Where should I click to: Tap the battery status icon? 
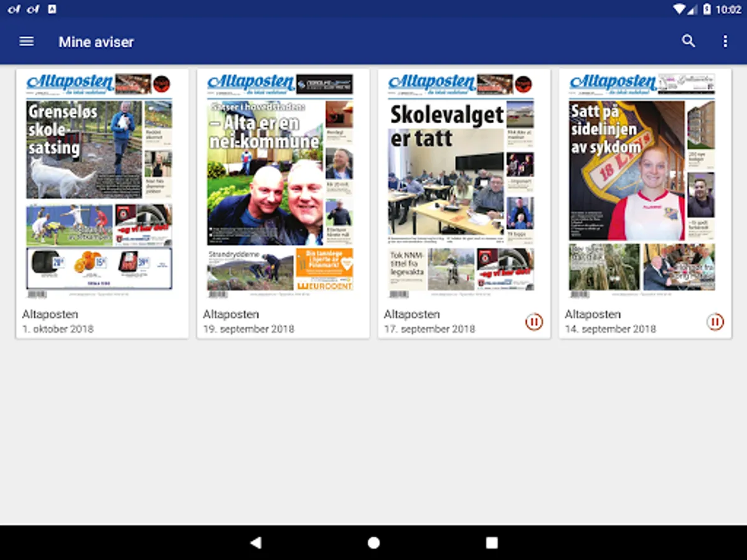tap(707, 9)
